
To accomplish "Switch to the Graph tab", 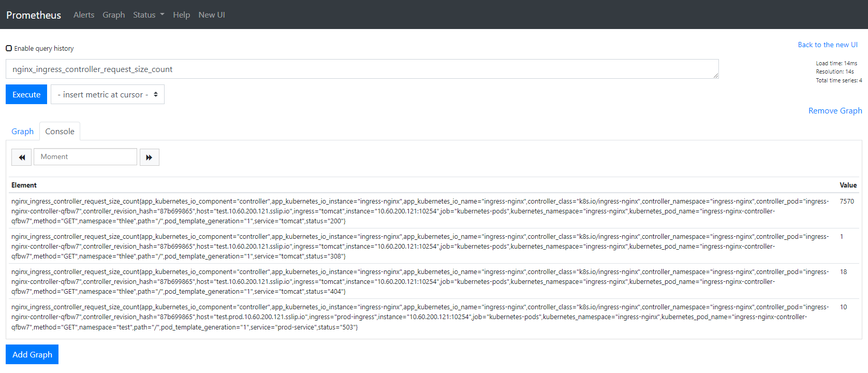I will (x=23, y=132).
